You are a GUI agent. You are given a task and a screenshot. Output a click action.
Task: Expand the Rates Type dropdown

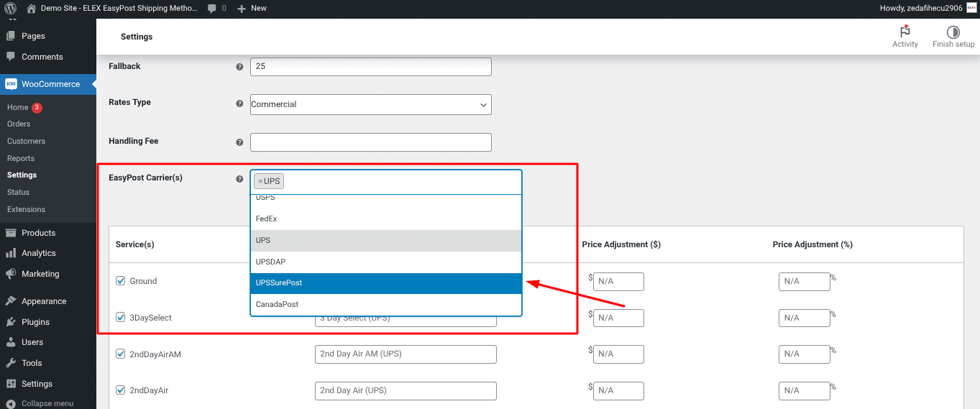click(x=370, y=104)
